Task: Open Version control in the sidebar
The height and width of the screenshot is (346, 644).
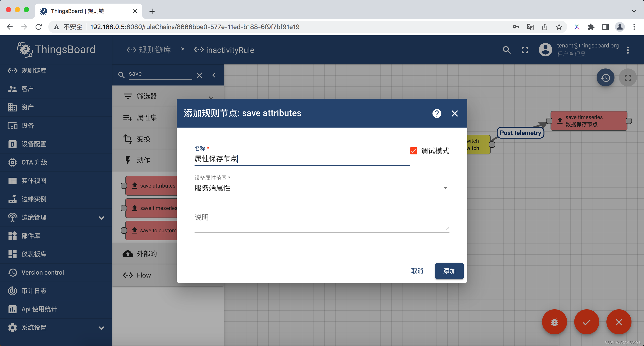Action: (56, 272)
